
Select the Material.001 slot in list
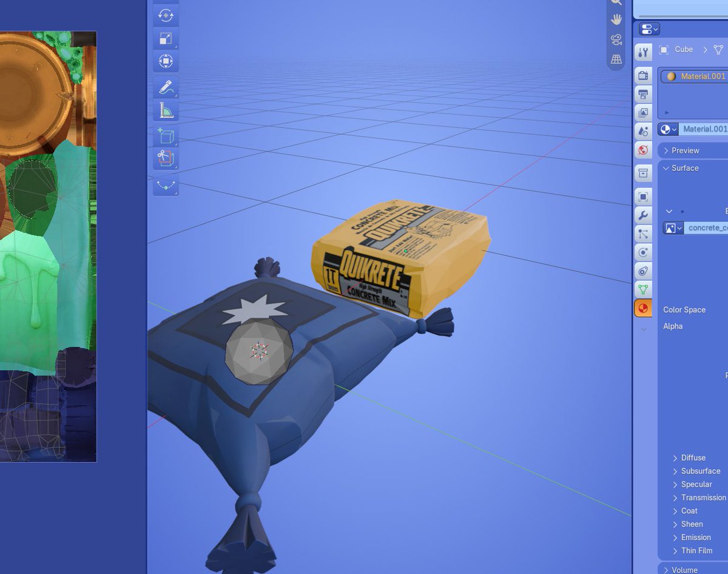(695, 76)
